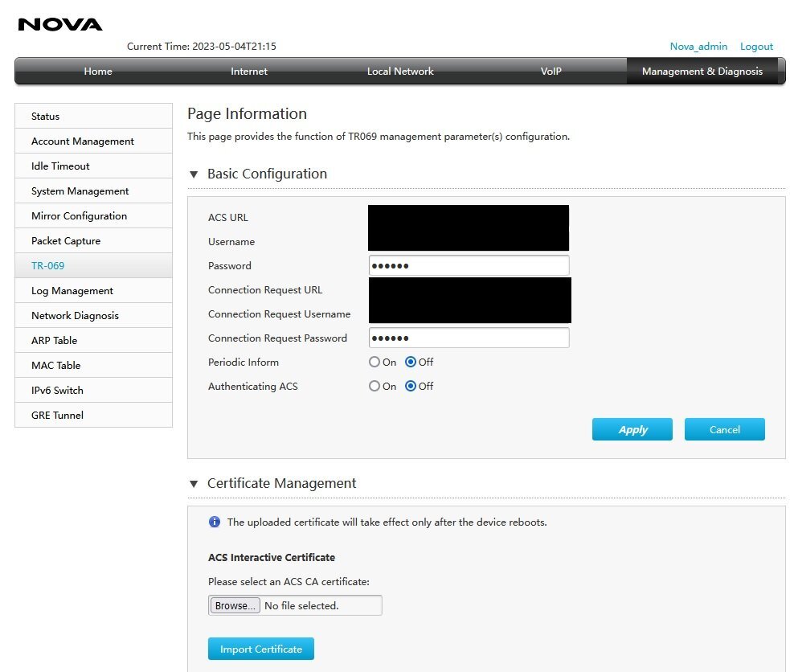Turn Authenticating ACS On
Screen dimensions: 790x672
[x=375, y=386]
